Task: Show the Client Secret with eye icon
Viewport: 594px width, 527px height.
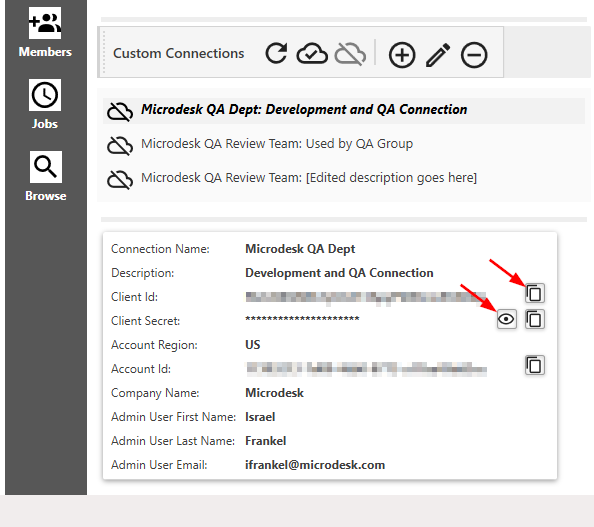Action: click(506, 319)
